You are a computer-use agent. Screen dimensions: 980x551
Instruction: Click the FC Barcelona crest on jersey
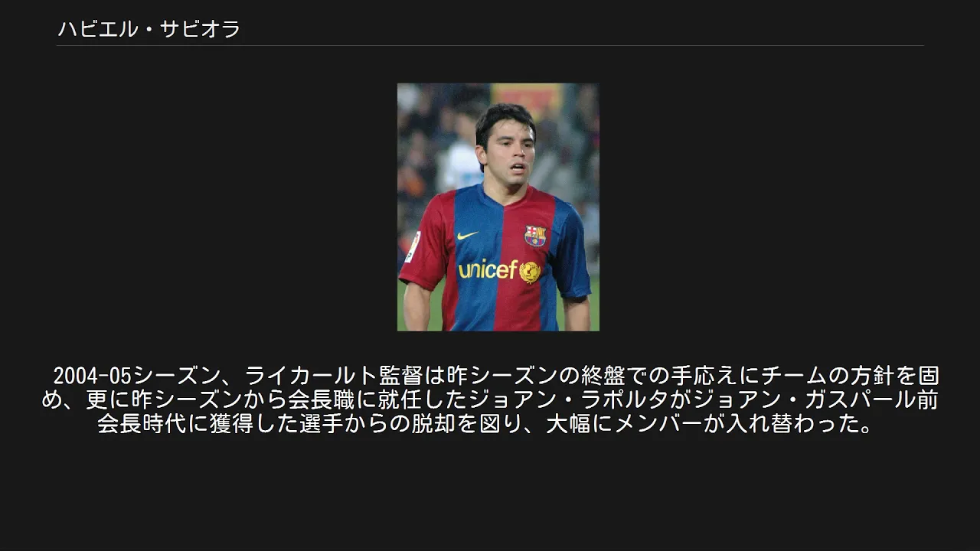(x=534, y=236)
